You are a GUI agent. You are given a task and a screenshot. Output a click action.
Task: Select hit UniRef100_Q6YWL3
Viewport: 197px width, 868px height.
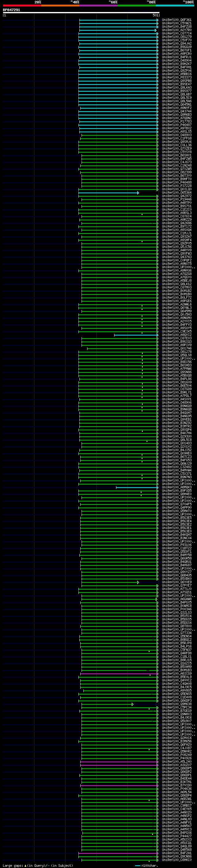(176, 308)
